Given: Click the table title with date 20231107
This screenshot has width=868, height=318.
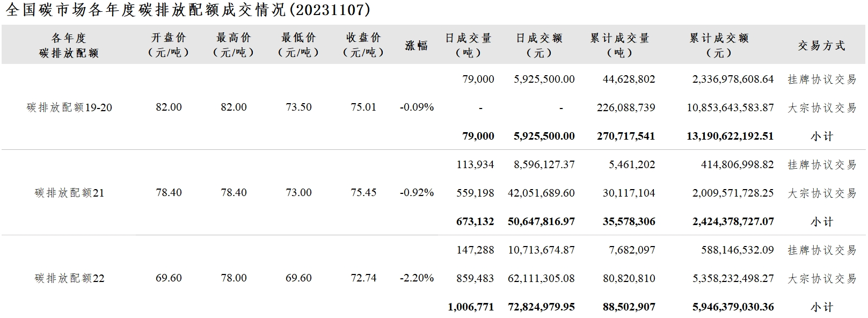Looking at the screenshot, I should (x=187, y=10).
